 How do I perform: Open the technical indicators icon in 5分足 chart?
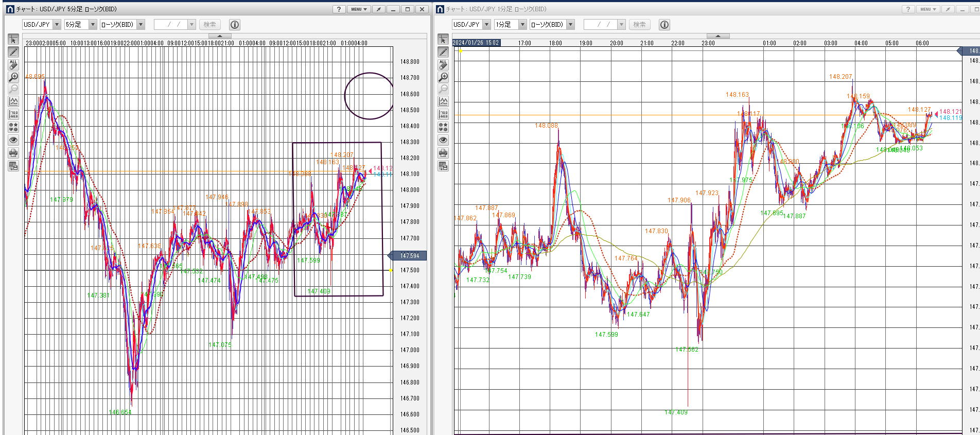(x=13, y=101)
